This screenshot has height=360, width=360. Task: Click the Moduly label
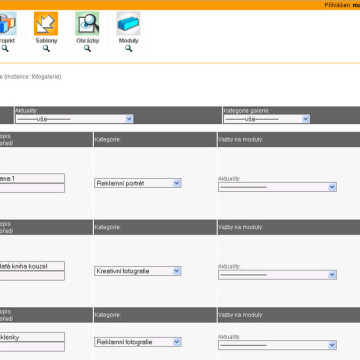point(129,41)
